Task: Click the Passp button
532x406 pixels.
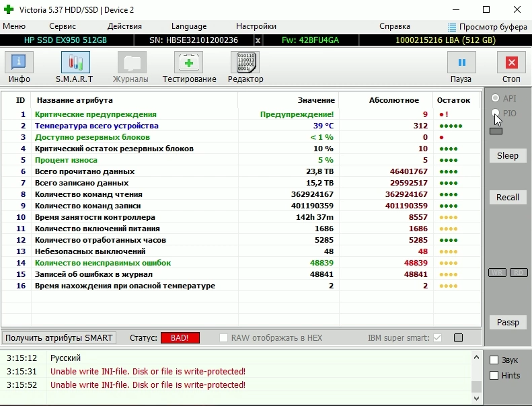Action: click(x=508, y=322)
